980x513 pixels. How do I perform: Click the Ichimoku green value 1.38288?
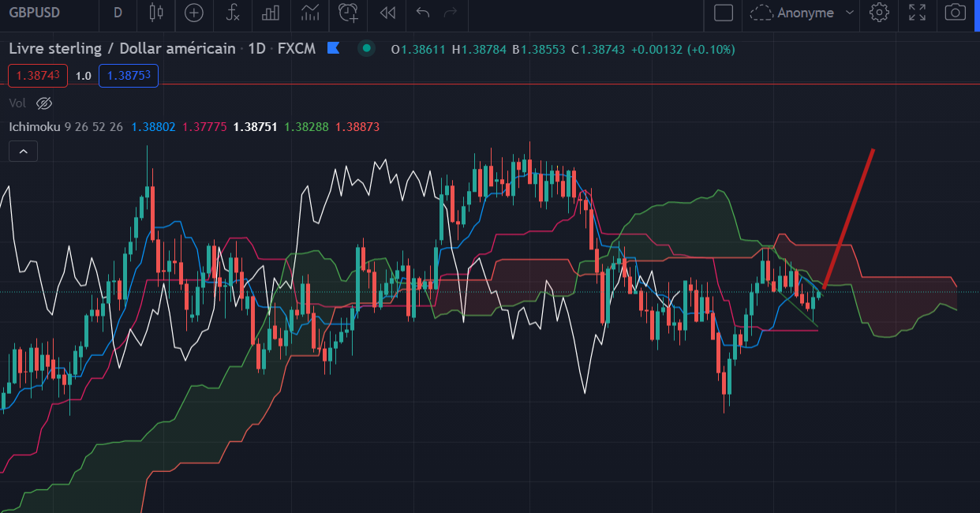[306, 126]
